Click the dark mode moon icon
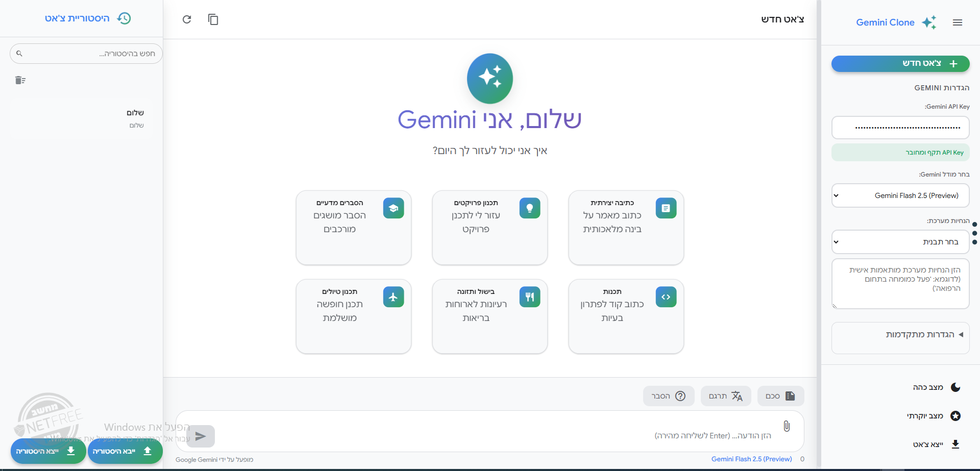 point(955,387)
